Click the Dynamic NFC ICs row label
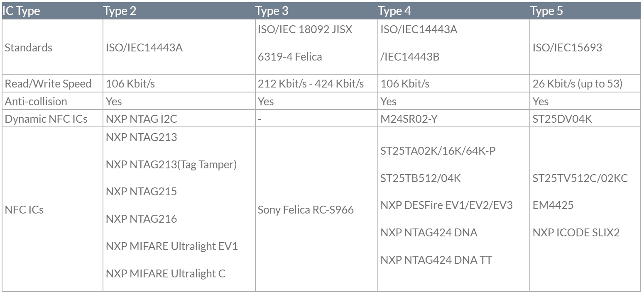The image size is (644, 294). pyautogui.click(x=46, y=119)
